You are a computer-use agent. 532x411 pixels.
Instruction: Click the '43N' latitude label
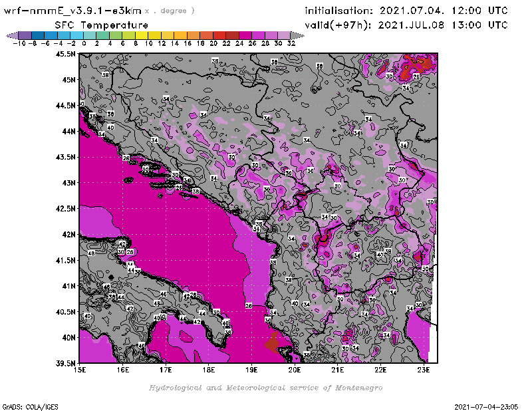pyautogui.click(x=68, y=183)
